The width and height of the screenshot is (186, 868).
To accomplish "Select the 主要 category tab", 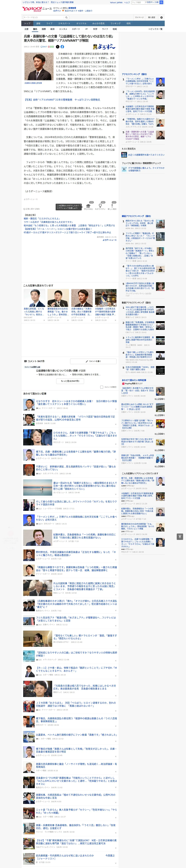I will [x=26, y=29].
